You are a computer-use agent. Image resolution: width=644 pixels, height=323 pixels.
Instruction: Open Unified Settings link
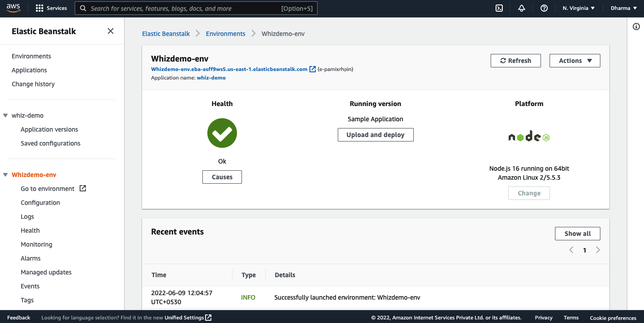tap(184, 318)
